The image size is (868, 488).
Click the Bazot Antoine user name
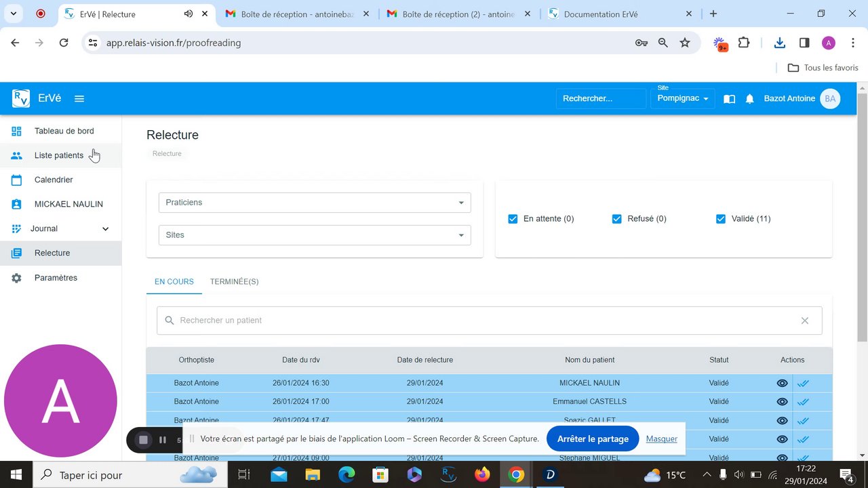[x=789, y=98]
